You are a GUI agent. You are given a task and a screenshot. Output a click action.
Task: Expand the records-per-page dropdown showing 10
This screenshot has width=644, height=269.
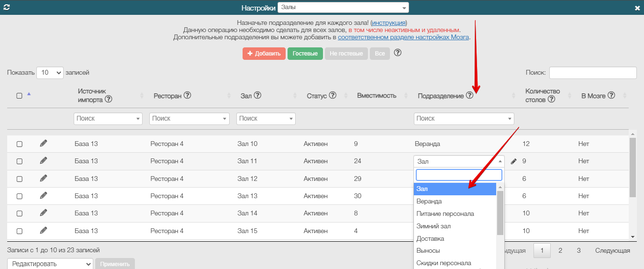click(50, 73)
